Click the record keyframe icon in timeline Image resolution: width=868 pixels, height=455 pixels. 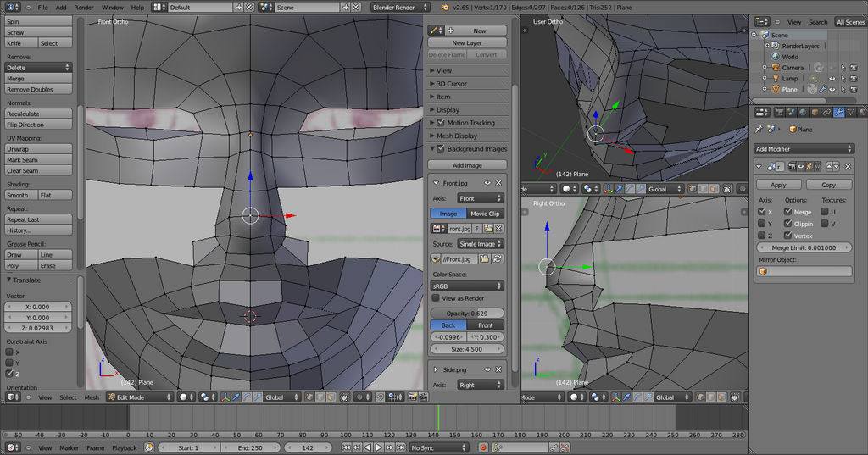pyautogui.click(x=483, y=447)
